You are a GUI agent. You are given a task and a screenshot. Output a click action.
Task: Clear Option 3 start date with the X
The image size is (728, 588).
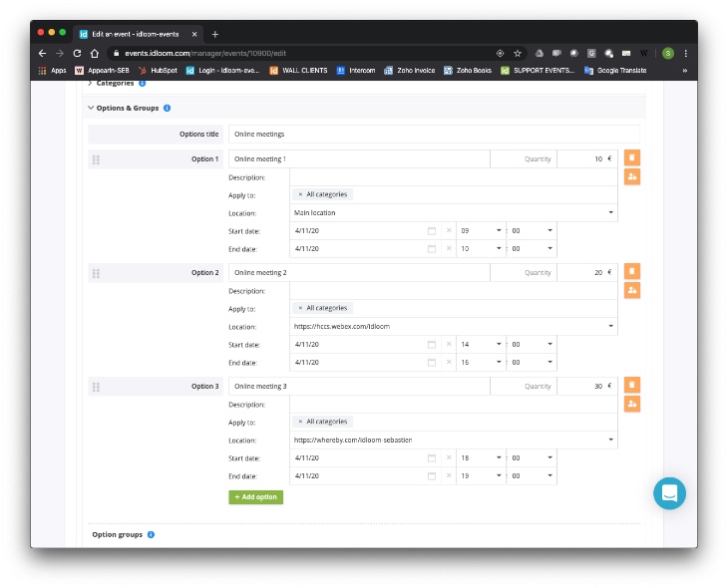click(449, 458)
